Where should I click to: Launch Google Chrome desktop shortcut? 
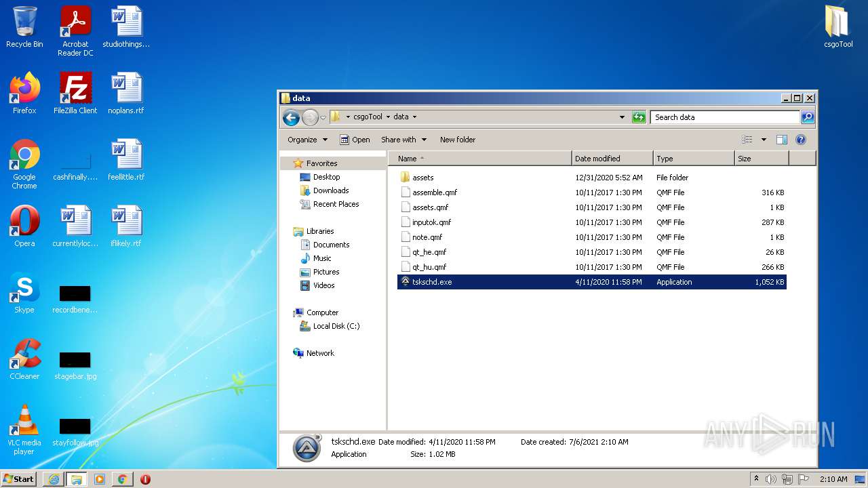point(24,163)
